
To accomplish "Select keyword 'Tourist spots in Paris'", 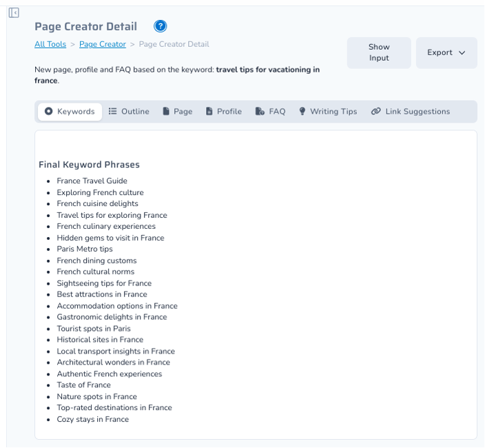I will (x=94, y=329).
